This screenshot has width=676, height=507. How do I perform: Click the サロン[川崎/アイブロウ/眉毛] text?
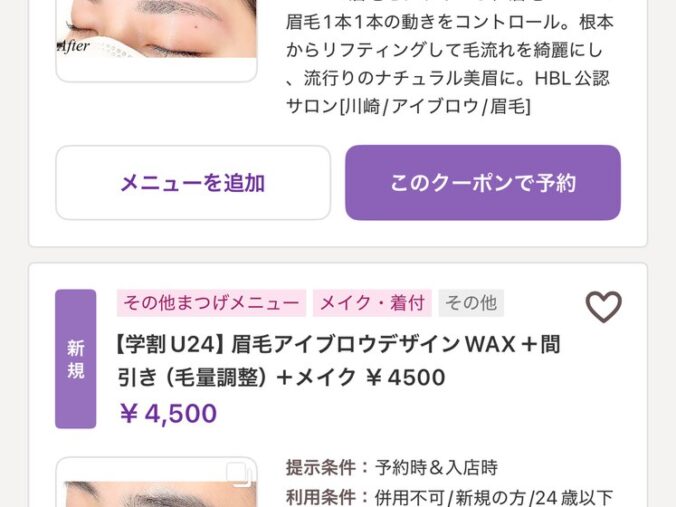pyautogui.click(x=408, y=106)
